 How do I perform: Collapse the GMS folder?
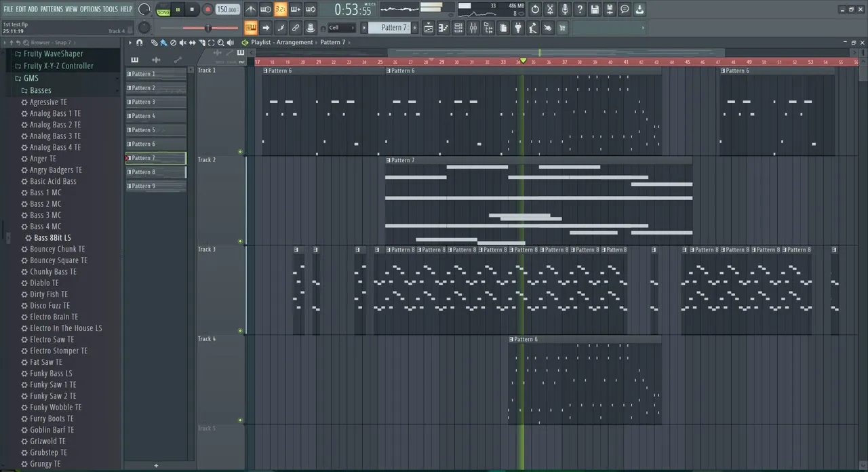click(31, 78)
